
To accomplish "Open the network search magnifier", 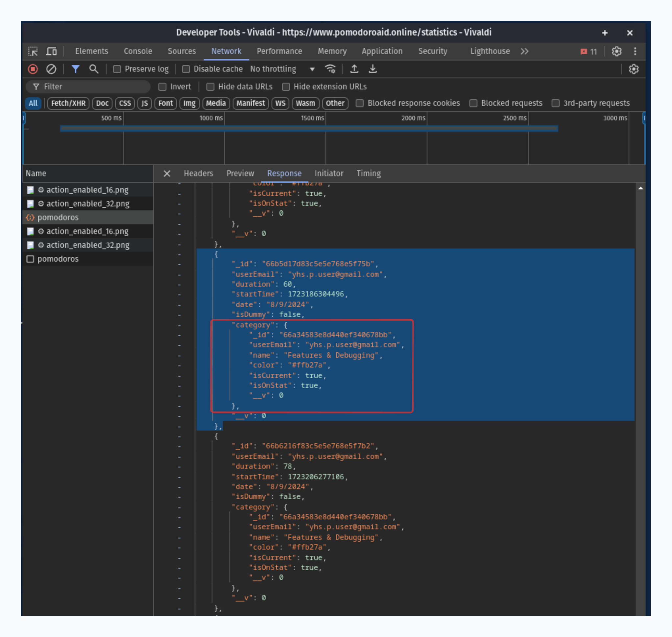I will click(93, 69).
